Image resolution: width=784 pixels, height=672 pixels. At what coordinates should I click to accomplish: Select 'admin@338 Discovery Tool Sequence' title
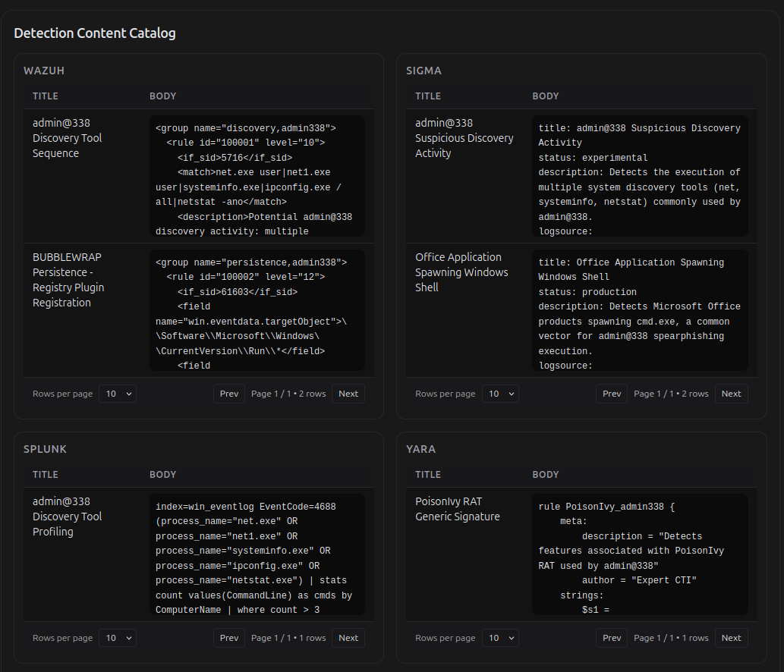point(67,138)
